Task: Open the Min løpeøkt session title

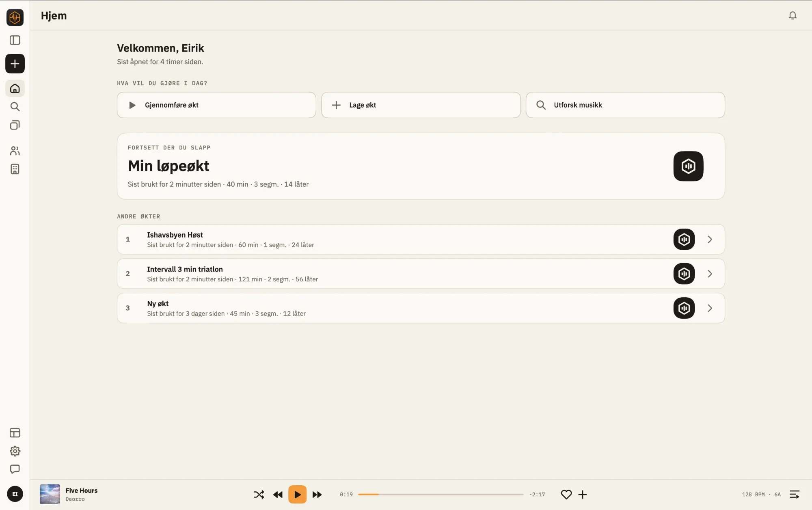Action: 168,166
